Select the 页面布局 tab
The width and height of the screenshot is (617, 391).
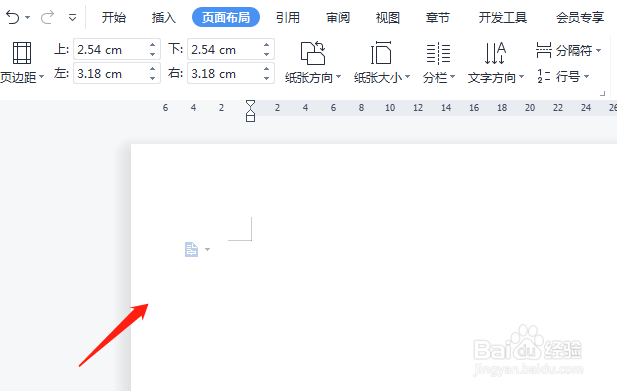[226, 17]
